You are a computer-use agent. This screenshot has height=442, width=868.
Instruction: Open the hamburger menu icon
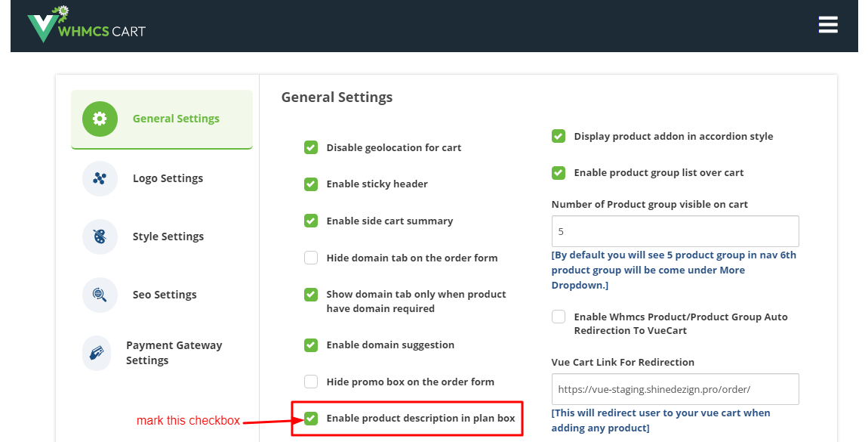[x=827, y=25]
